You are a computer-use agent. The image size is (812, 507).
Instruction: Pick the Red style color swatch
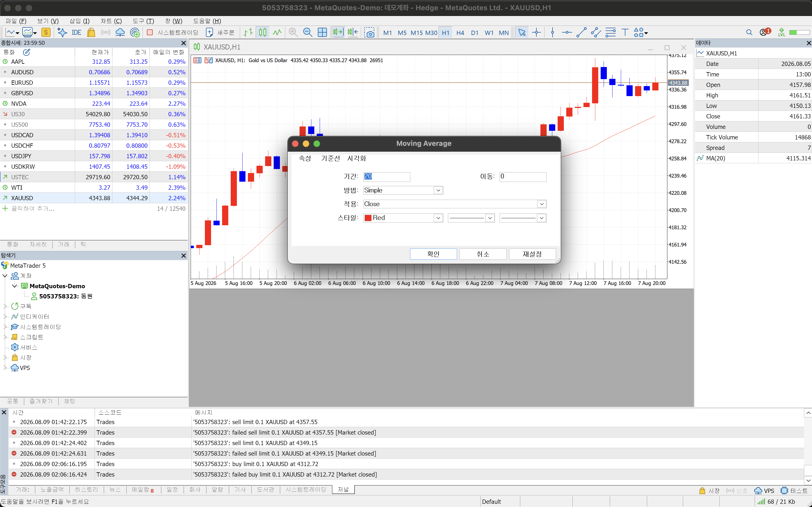pos(368,218)
